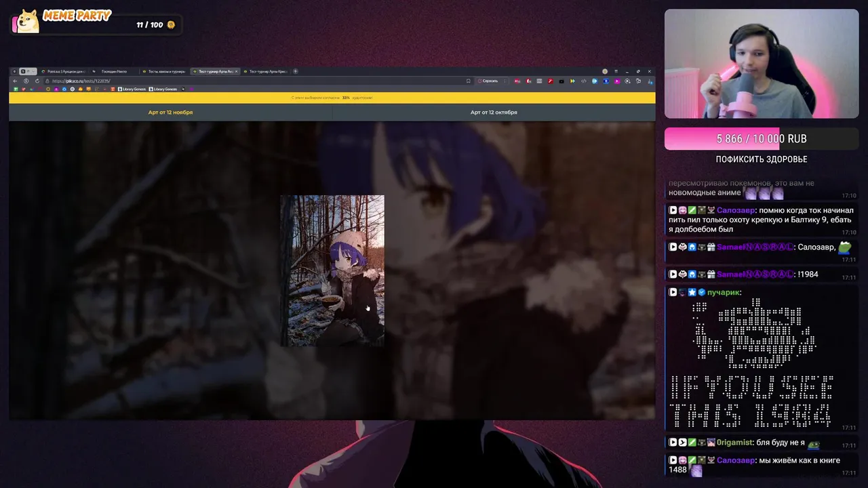Switch to the last Тест-турнир Арты tab

pos(267,71)
